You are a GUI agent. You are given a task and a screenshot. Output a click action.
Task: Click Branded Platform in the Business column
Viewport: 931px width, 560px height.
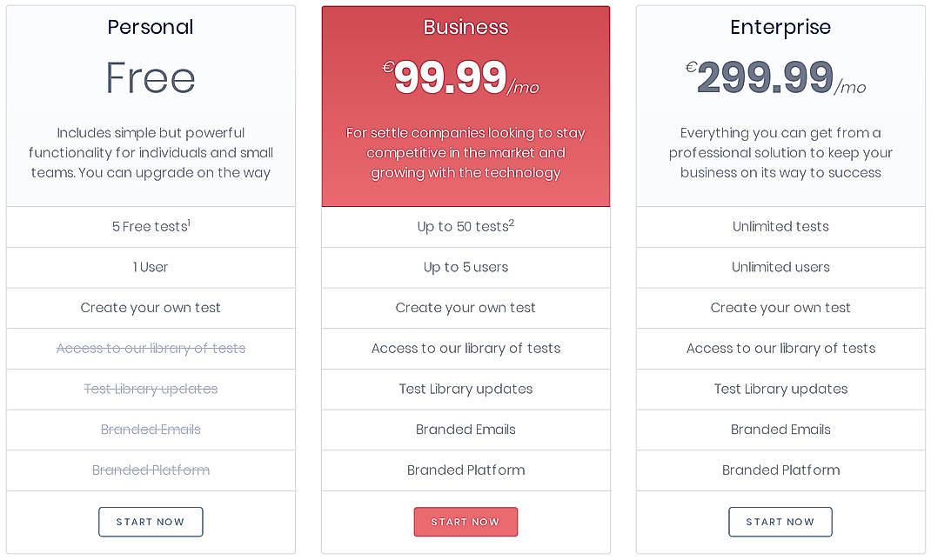coord(465,470)
